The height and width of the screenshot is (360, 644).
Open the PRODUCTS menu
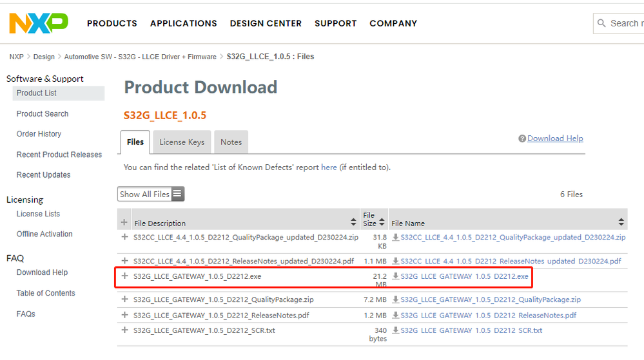pyautogui.click(x=112, y=23)
